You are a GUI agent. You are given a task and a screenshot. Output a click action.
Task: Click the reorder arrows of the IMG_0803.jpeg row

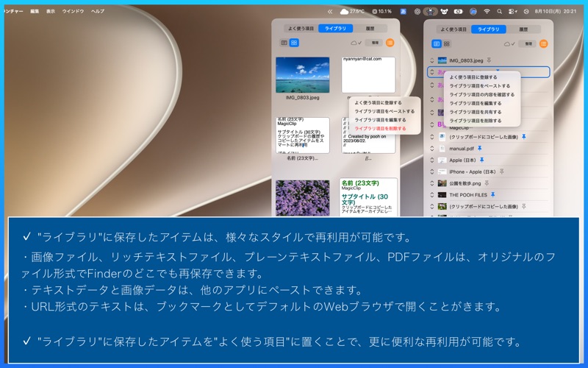[x=432, y=60]
